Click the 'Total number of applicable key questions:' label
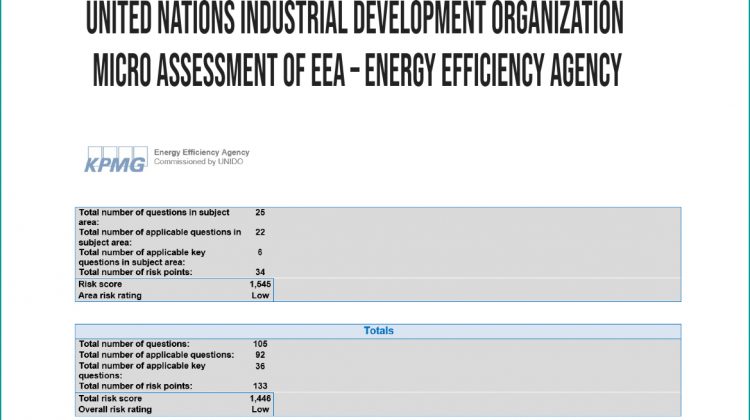Viewport: 750px width, 420px height. [x=142, y=371]
